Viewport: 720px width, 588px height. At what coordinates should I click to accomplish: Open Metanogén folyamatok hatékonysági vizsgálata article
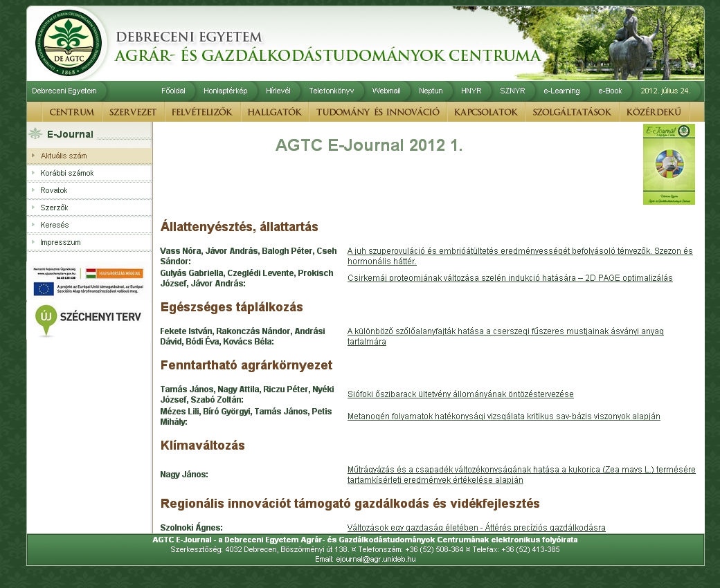[504, 416]
